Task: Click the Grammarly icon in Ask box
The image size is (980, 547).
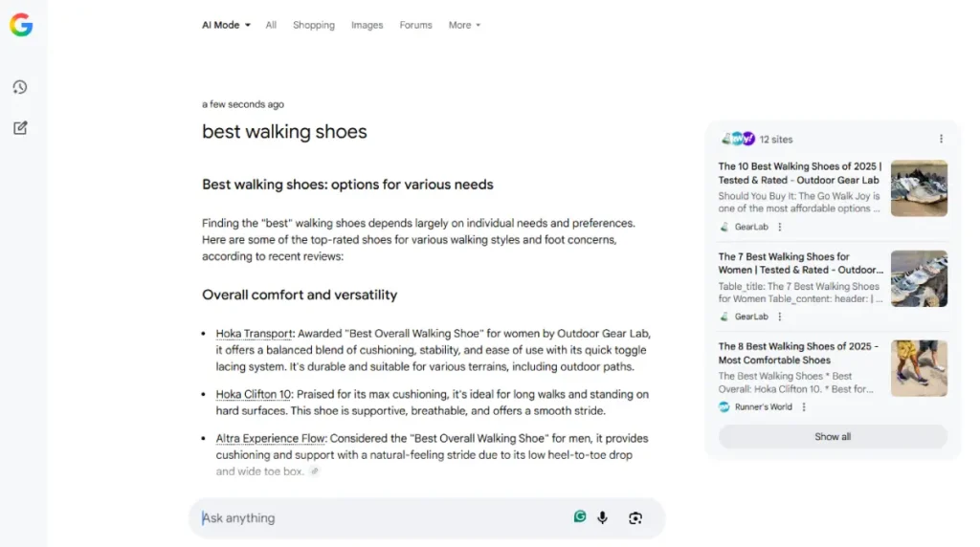Action: click(580, 516)
